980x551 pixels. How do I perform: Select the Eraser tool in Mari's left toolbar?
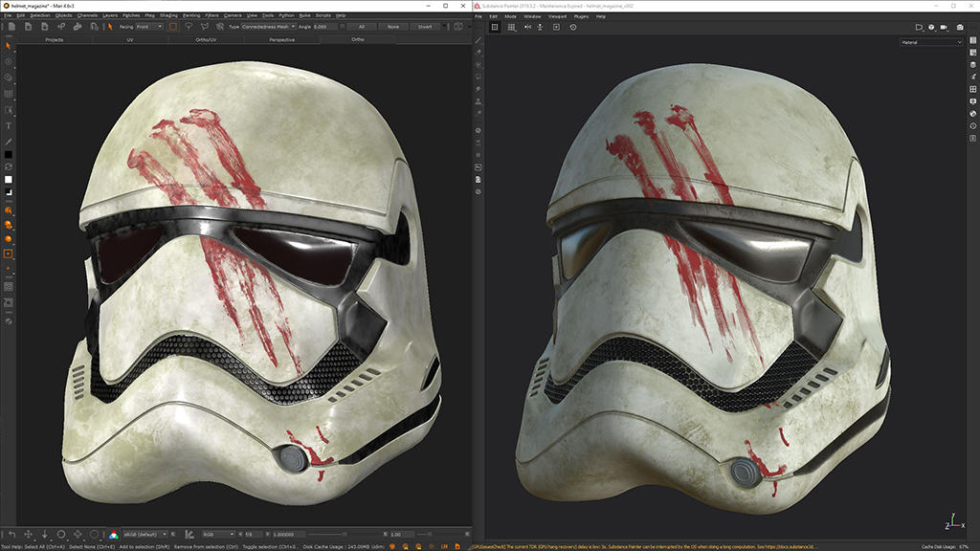tap(8, 225)
